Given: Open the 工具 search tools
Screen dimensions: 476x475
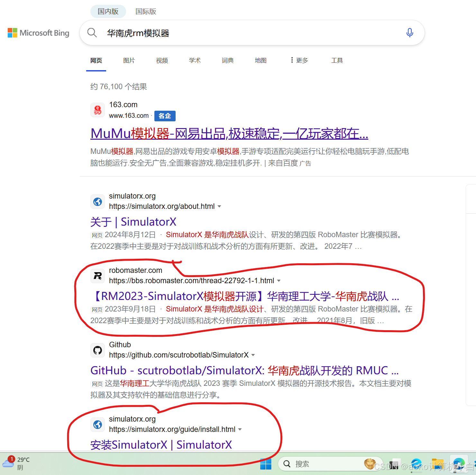Looking at the screenshot, I should [337, 60].
